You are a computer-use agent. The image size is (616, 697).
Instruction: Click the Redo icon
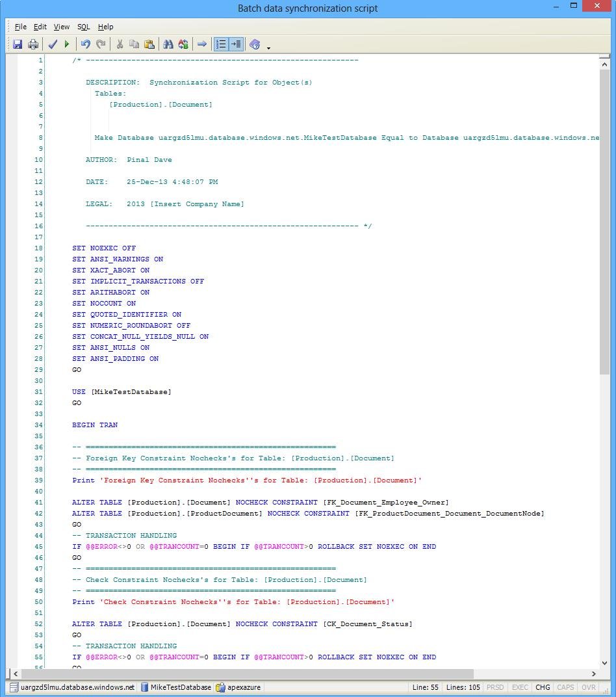[x=101, y=44]
